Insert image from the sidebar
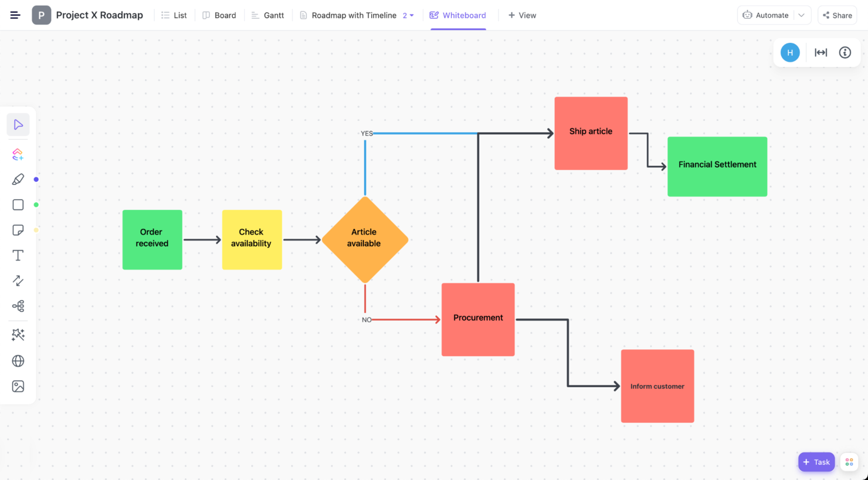Screen dimensions: 868x480 pyautogui.click(x=18, y=386)
